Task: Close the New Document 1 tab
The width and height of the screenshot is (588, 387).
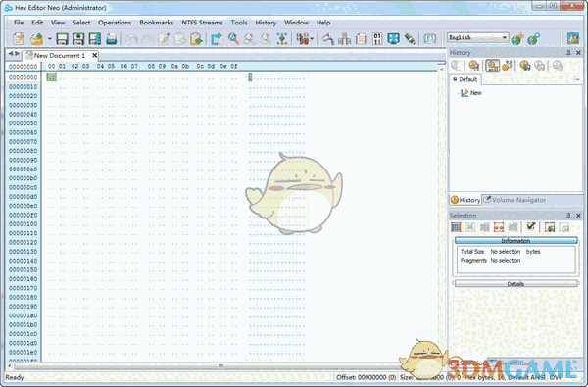Action: (x=95, y=56)
